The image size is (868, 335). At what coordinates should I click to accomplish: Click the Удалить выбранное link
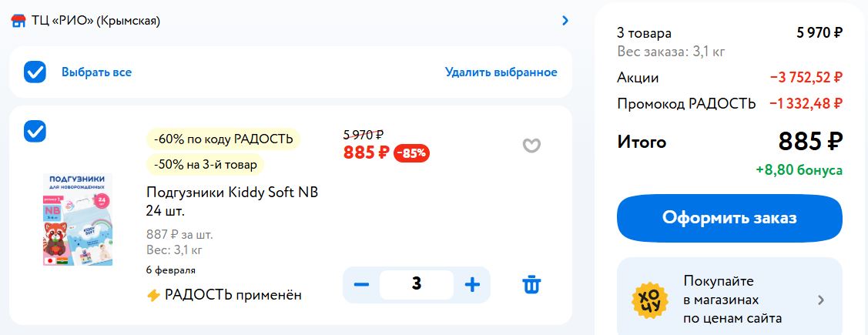(x=501, y=72)
